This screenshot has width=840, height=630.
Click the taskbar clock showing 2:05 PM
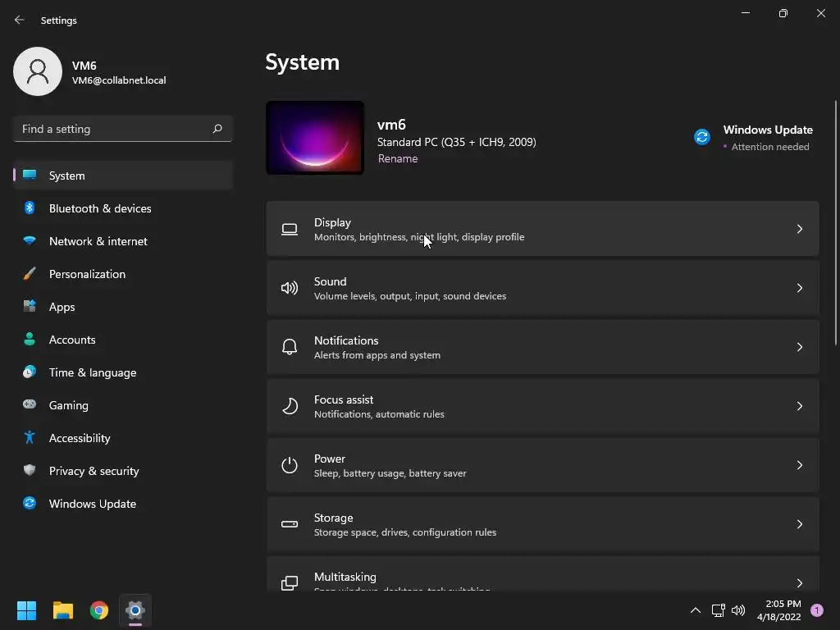[x=779, y=610]
